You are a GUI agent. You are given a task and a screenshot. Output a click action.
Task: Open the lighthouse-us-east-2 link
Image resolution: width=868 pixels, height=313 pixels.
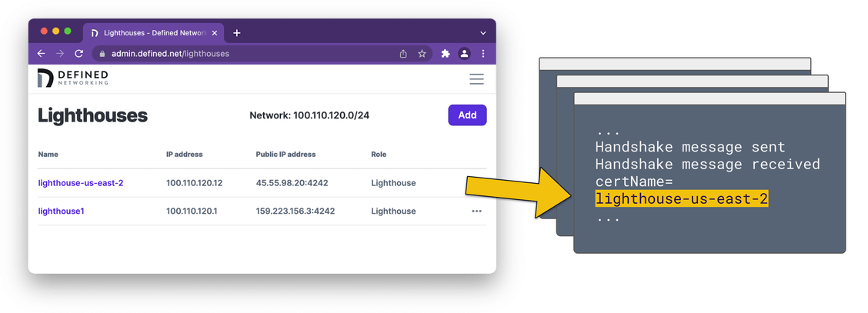coord(81,183)
